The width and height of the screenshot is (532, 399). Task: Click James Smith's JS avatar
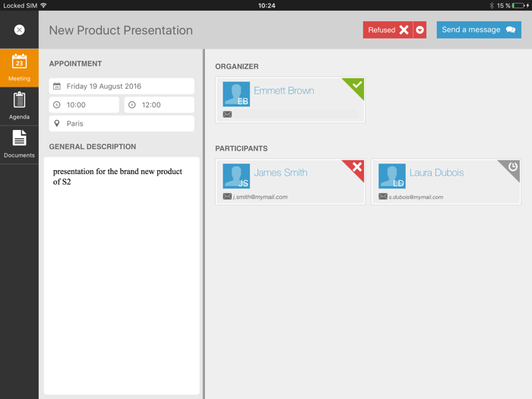236,176
